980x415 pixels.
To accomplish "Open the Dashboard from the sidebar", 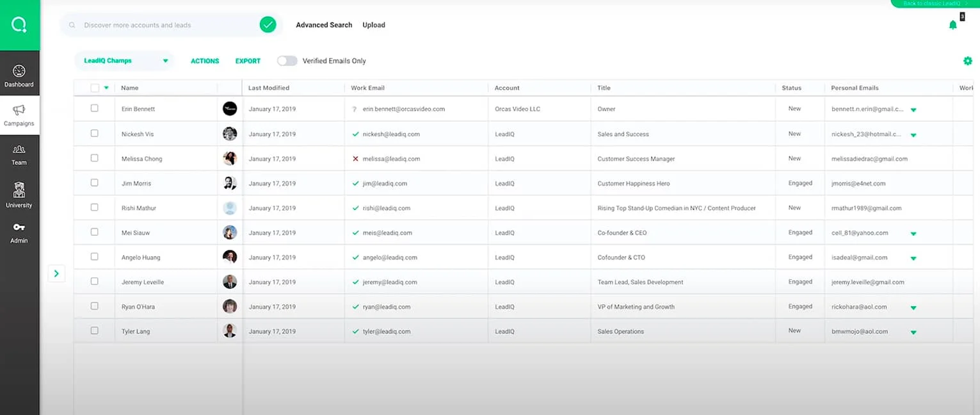I will (19, 76).
